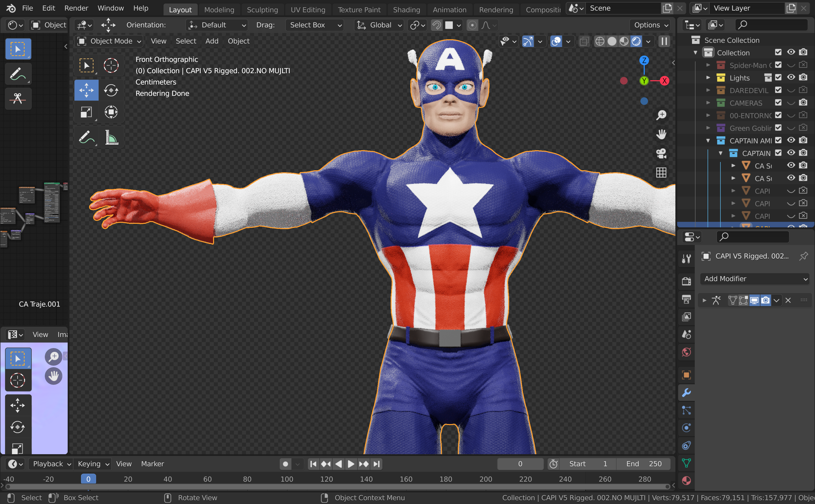Expand the Spider-Man collection
815x504 pixels.
click(708, 65)
